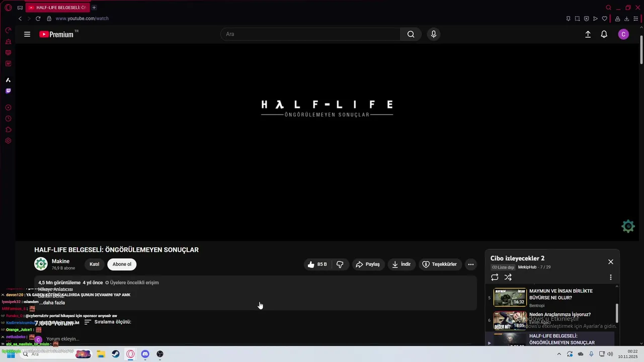Download video with İndir button
Screen dimensions: 644x362
point(401,264)
